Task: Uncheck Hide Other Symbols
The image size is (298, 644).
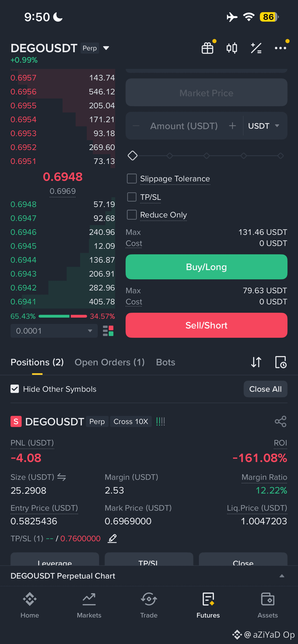Action: pyautogui.click(x=15, y=389)
